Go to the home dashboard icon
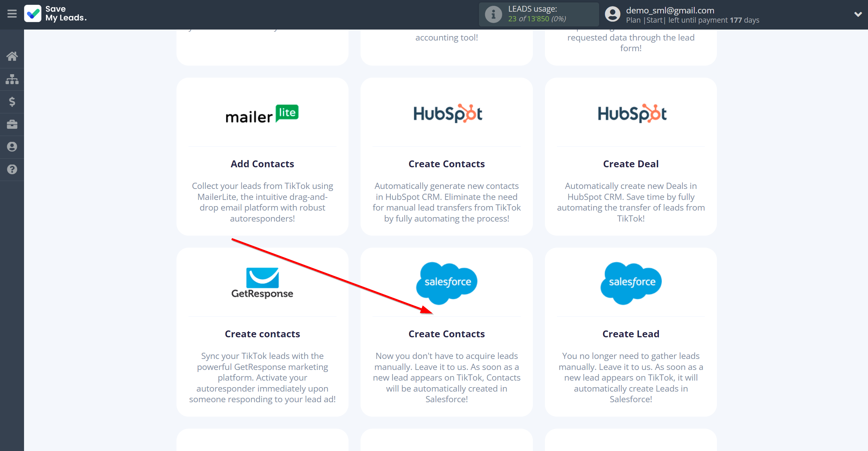The height and width of the screenshot is (451, 868). (x=12, y=56)
